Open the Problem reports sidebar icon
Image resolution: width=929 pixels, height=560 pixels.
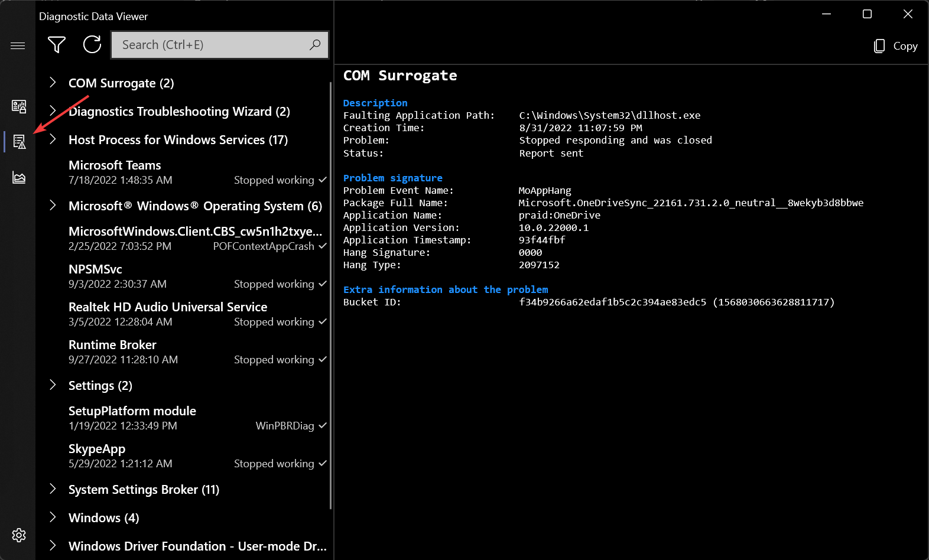pos(19,142)
